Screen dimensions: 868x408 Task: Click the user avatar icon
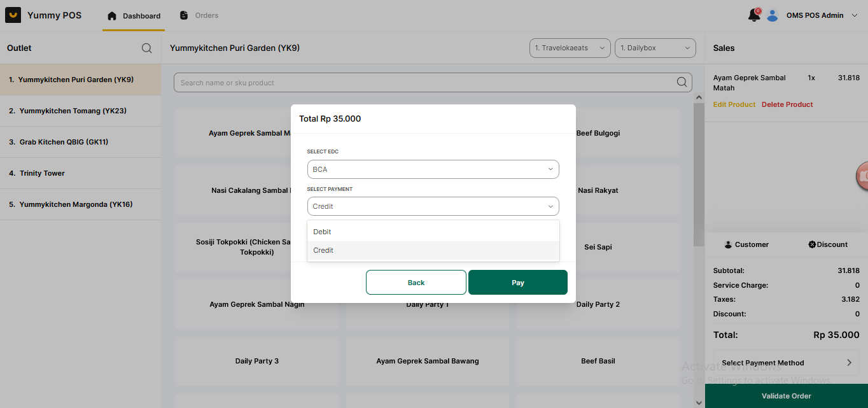click(773, 15)
